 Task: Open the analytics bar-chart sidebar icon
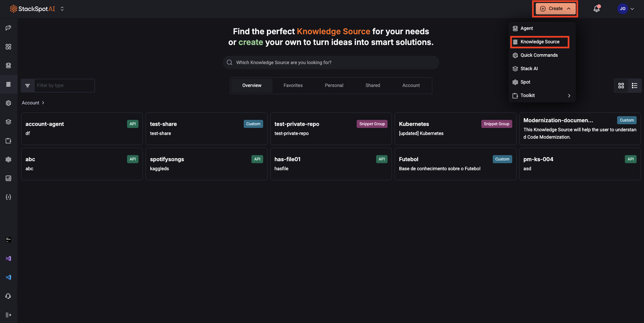click(8, 178)
